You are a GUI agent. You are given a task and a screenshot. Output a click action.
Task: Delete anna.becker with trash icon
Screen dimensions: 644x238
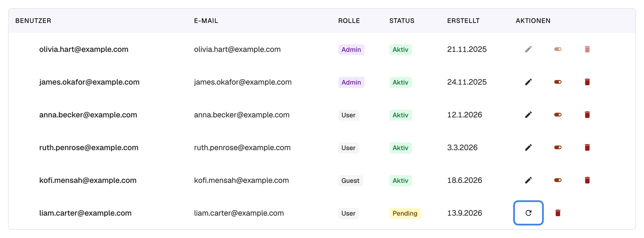[x=587, y=115]
